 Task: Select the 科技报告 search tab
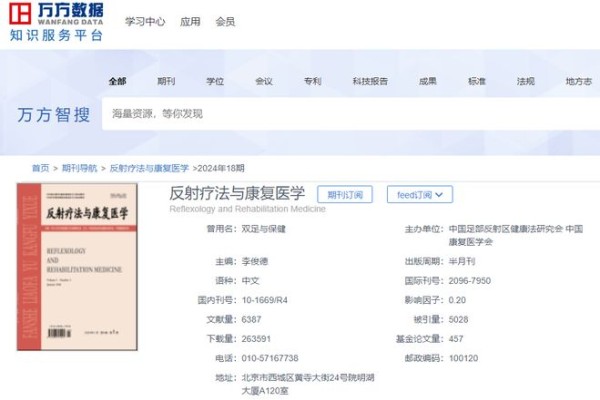[x=370, y=81]
